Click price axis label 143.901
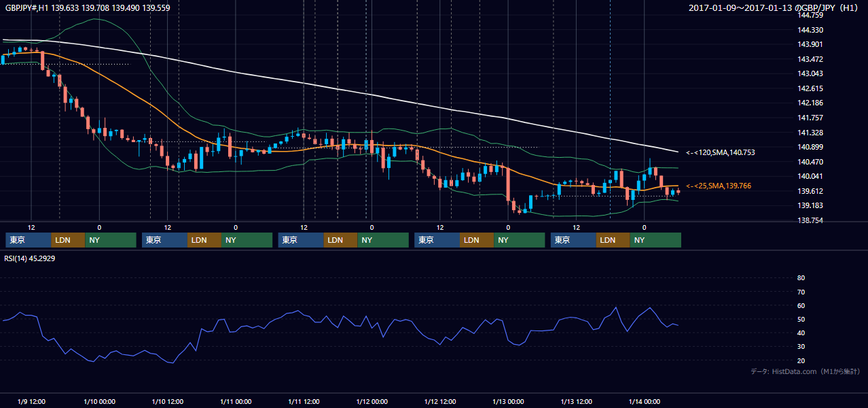This screenshot has height=408, width=868. point(810,44)
